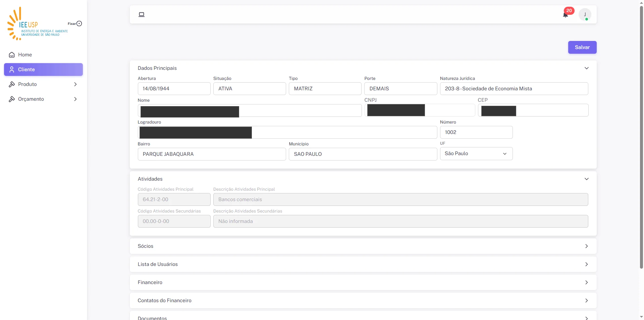This screenshot has height=320, width=644.
Task: Click the 64.21-2-00 activity code field
Action: (x=174, y=199)
